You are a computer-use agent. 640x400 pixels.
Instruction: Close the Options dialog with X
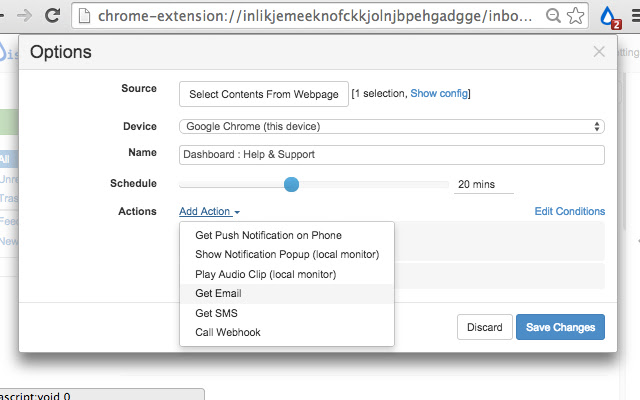tap(598, 52)
